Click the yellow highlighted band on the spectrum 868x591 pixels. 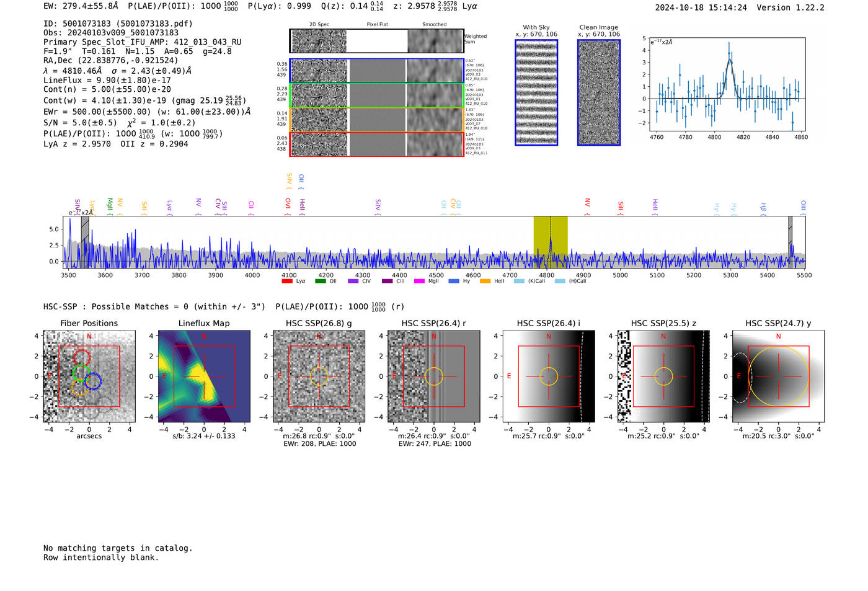click(551, 242)
